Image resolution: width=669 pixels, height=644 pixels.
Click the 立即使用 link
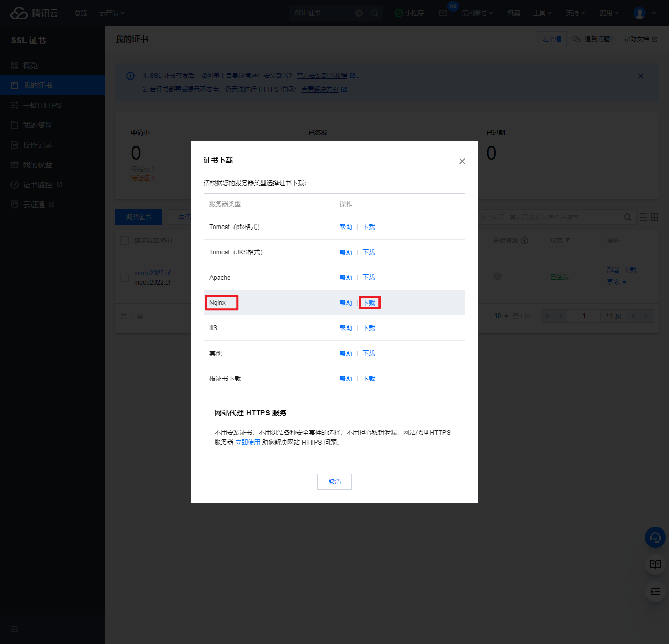pyautogui.click(x=248, y=443)
